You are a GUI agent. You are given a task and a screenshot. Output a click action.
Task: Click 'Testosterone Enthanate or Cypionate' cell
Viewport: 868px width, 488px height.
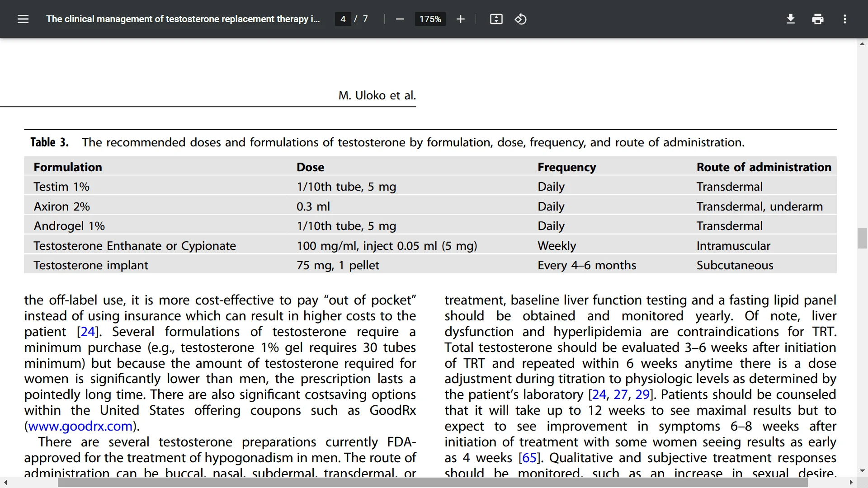tap(135, 246)
